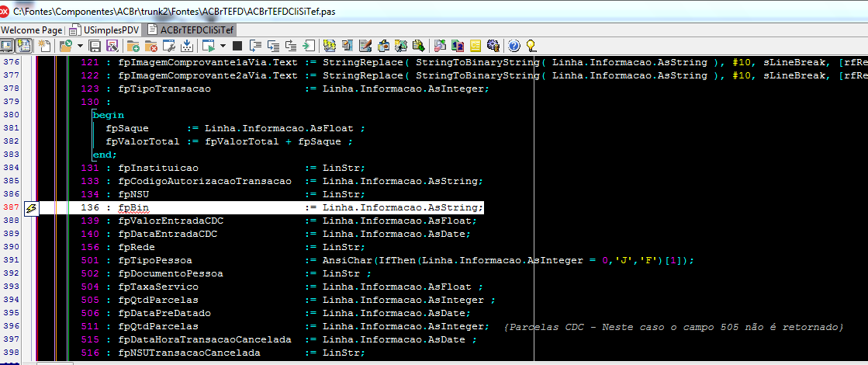Click the Step Into debug icon
The image size is (868, 365).
(255, 45)
